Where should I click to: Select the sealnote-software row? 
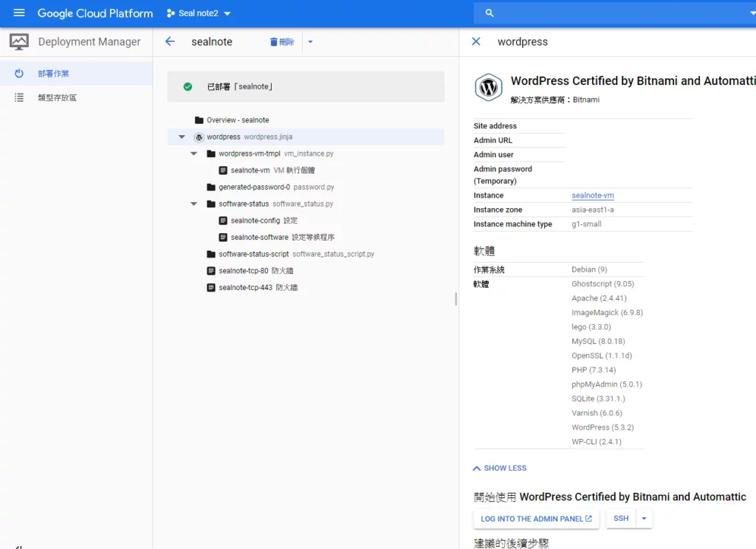pyautogui.click(x=306, y=237)
